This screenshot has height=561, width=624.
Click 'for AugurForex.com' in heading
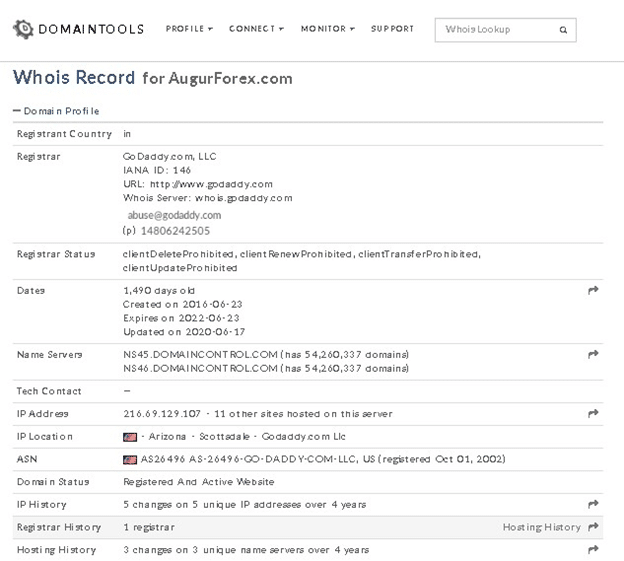217,78
